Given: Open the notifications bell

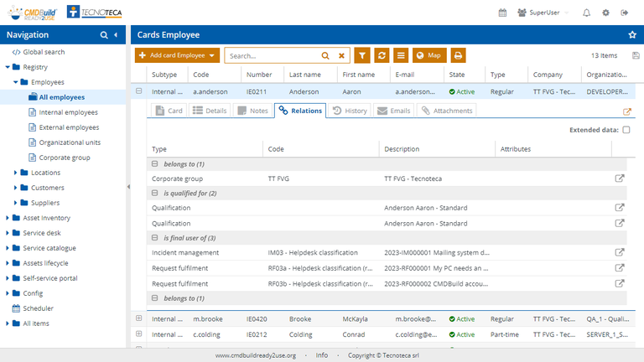Looking at the screenshot, I should tap(586, 13).
